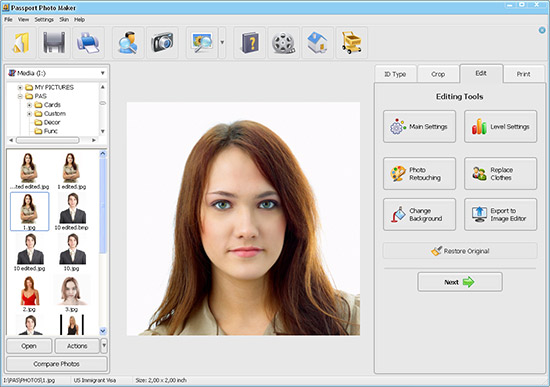Open the arrow beside image viewer icon
Screen dimensions: 550x387
coord(222,42)
